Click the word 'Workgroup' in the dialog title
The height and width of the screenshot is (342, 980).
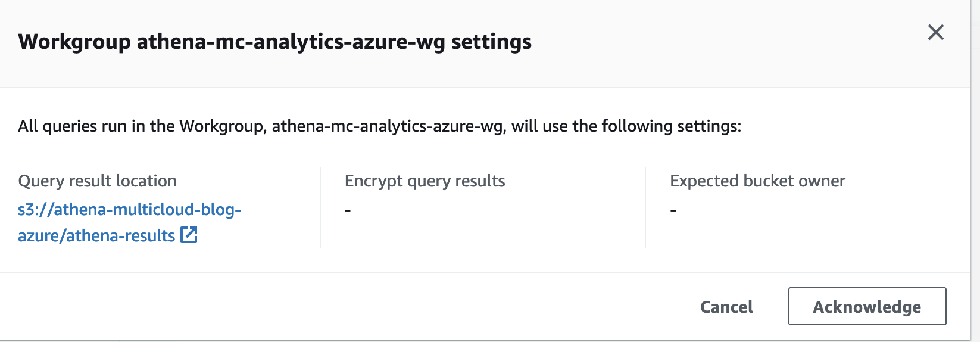tap(74, 42)
